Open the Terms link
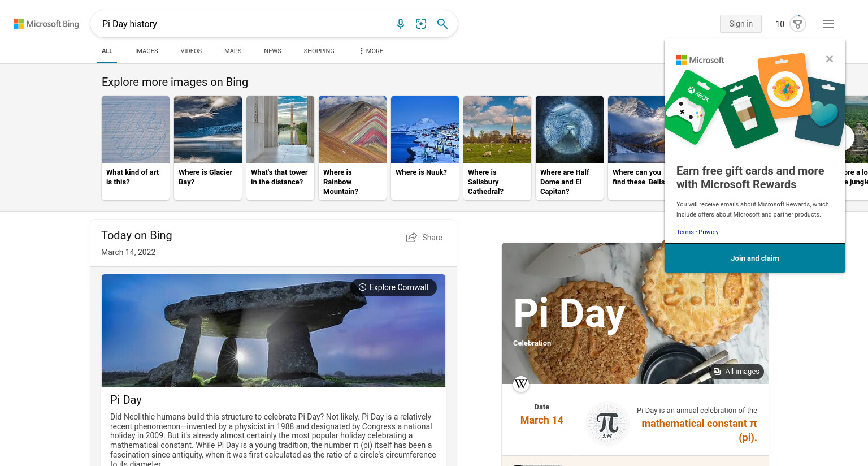 pyautogui.click(x=685, y=232)
